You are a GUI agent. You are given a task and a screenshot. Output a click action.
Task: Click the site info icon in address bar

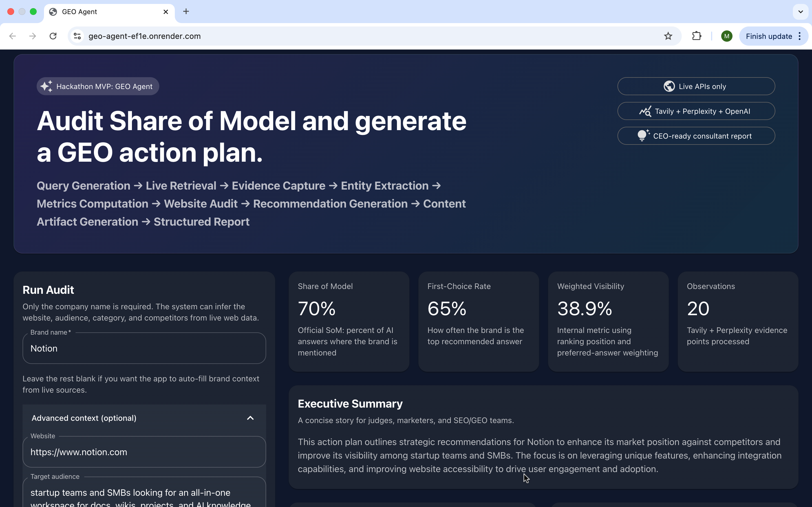(x=78, y=36)
